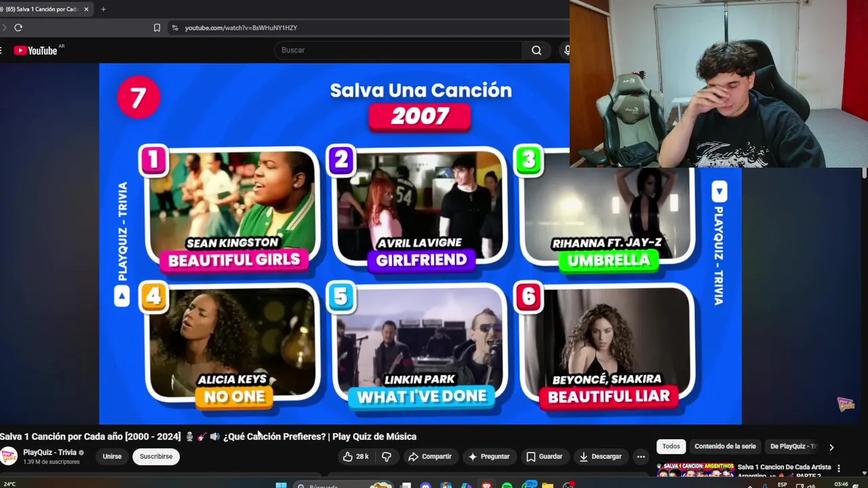
Task: Save the video with Guardar
Action: coord(545,457)
